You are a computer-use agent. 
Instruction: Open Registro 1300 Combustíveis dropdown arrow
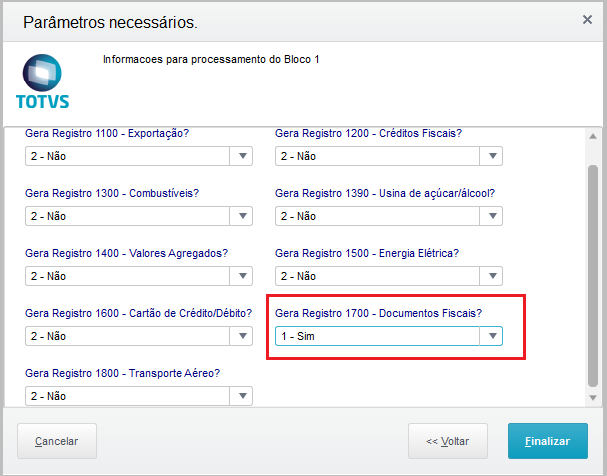(x=242, y=216)
